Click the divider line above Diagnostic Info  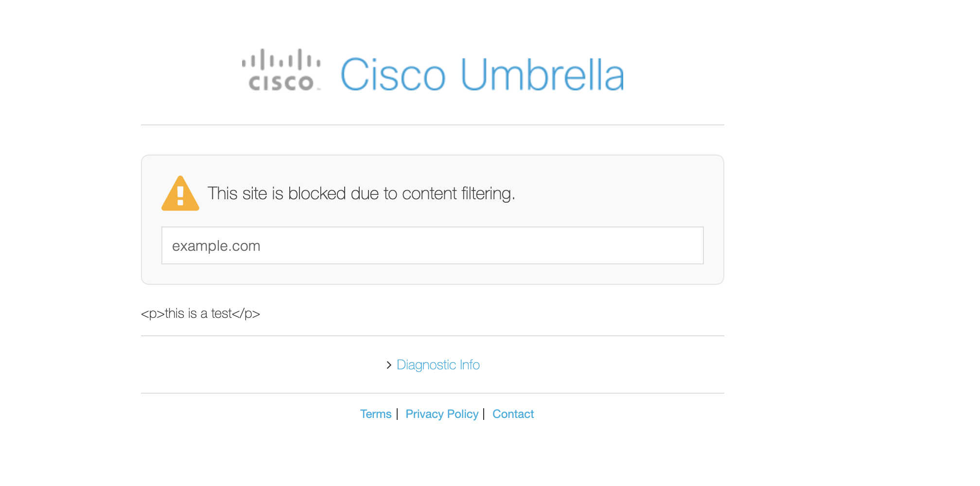(432, 336)
